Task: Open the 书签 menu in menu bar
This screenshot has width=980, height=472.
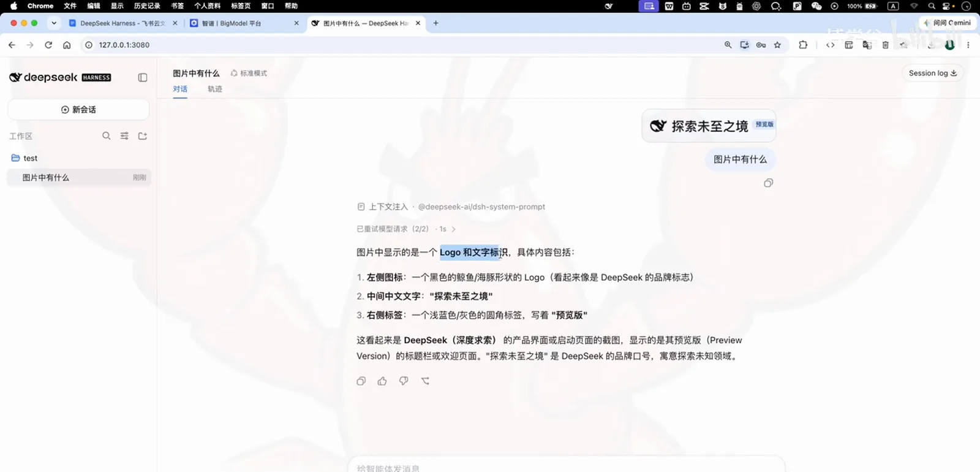Action: pos(177,6)
